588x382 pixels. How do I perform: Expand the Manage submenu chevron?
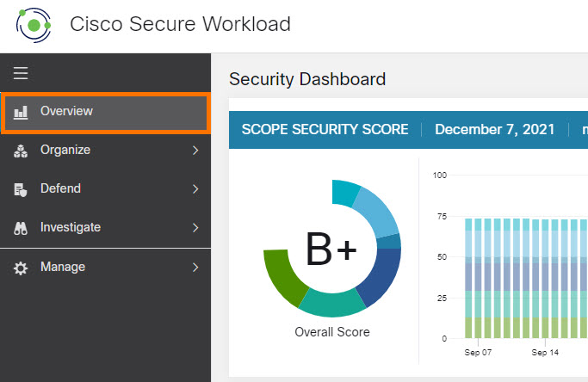coord(195,268)
